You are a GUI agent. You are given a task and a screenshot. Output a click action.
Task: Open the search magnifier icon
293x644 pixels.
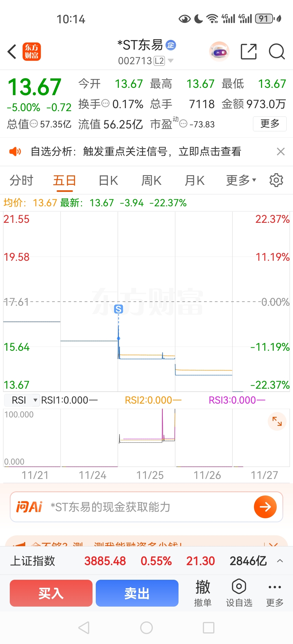coord(276,51)
